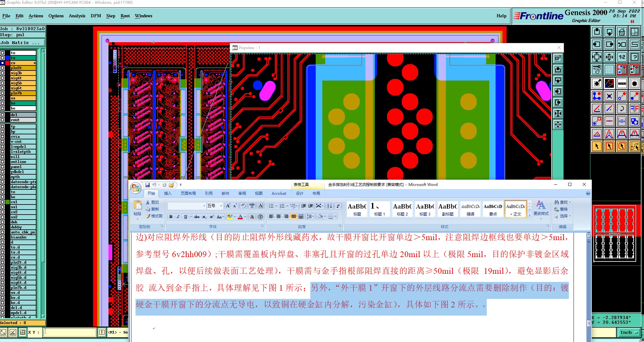Toggle the checkbox for layer drl
This screenshot has height=342, width=644.
pyautogui.click(x=3, y=115)
